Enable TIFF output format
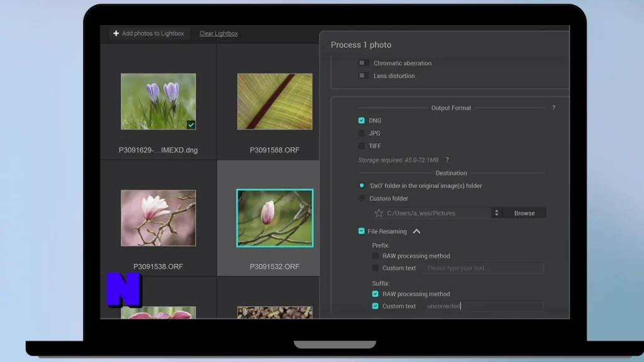 pyautogui.click(x=362, y=146)
